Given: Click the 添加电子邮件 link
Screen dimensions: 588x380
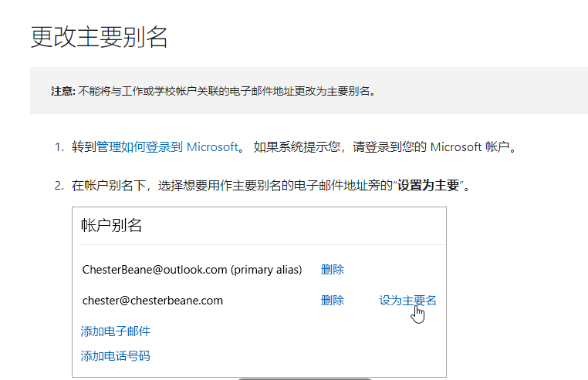Looking at the screenshot, I should coord(116,331).
